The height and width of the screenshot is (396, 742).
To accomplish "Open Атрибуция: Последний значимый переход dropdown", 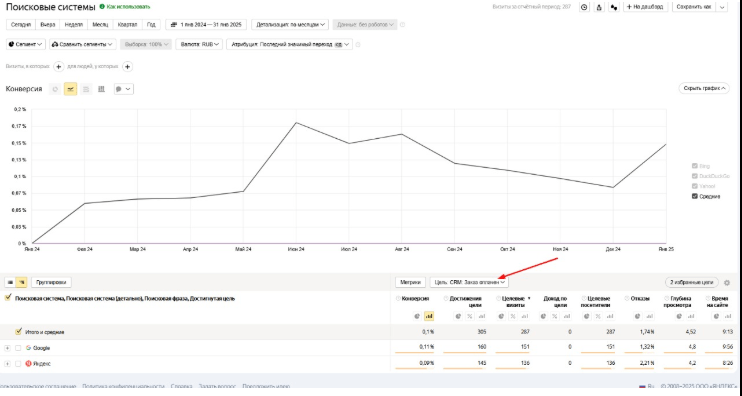I will click(x=289, y=44).
